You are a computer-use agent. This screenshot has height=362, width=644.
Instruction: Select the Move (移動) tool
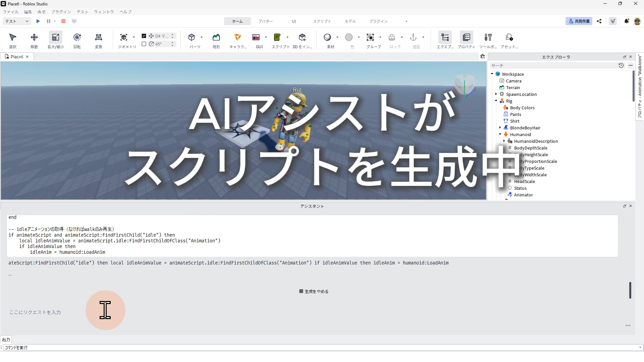click(34, 38)
